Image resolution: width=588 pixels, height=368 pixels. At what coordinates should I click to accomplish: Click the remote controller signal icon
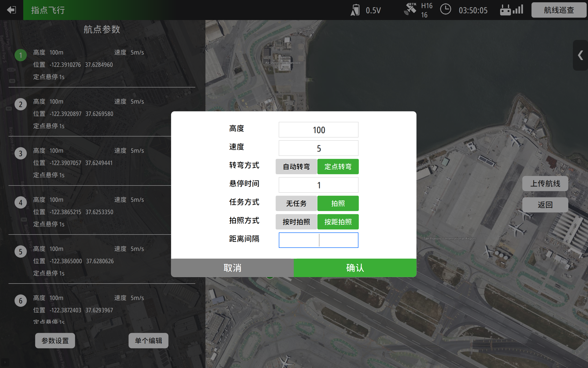pos(511,10)
